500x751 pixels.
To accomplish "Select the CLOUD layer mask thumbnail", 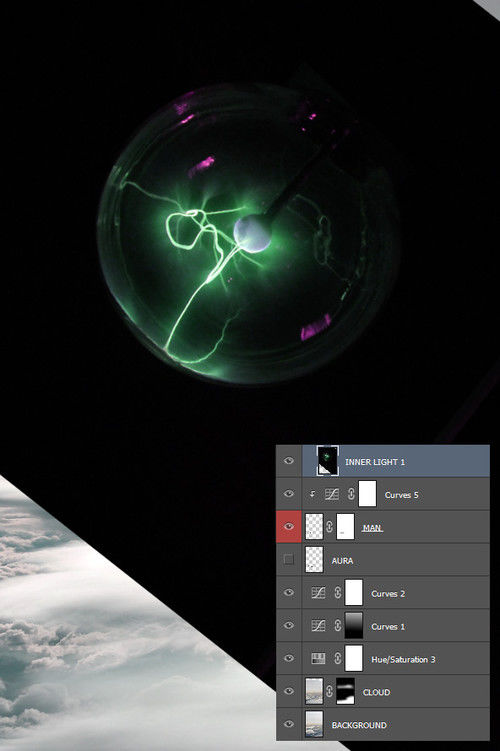I will (345, 691).
